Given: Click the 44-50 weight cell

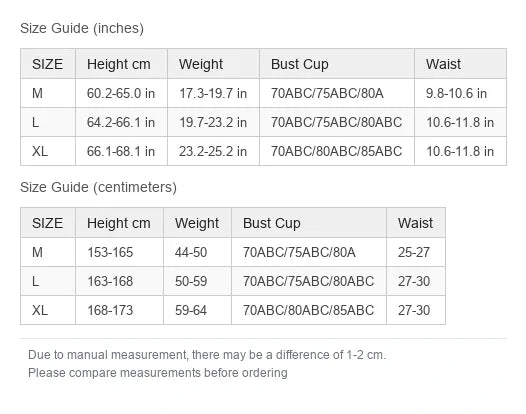Looking at the screenshot, I should point(197,252).
